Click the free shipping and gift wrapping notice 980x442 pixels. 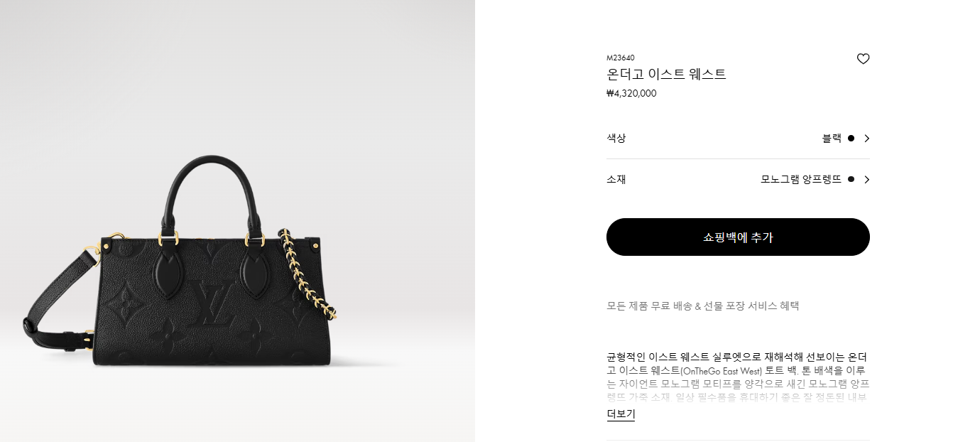[x=703, y=306]
